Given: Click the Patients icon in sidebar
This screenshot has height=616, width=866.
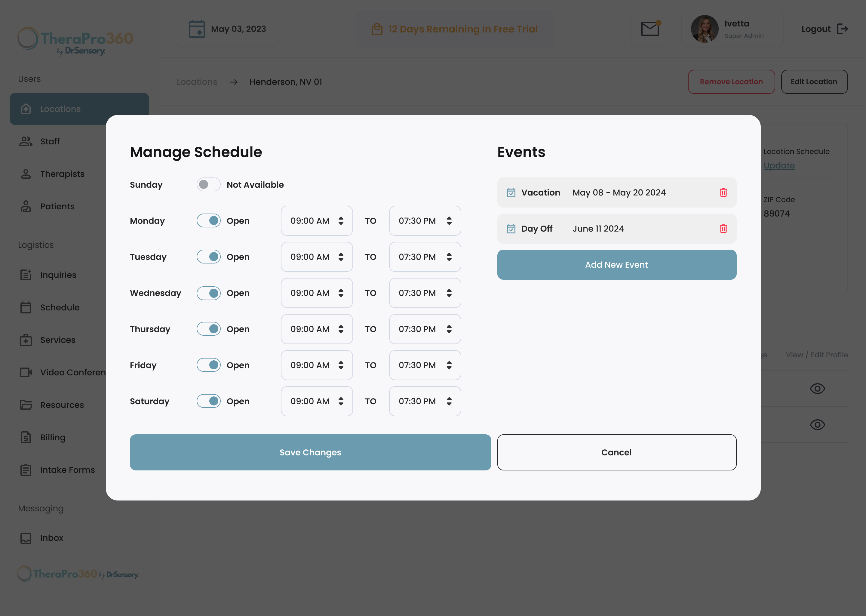Looking at the screenshot, I should tap(26, 206).
